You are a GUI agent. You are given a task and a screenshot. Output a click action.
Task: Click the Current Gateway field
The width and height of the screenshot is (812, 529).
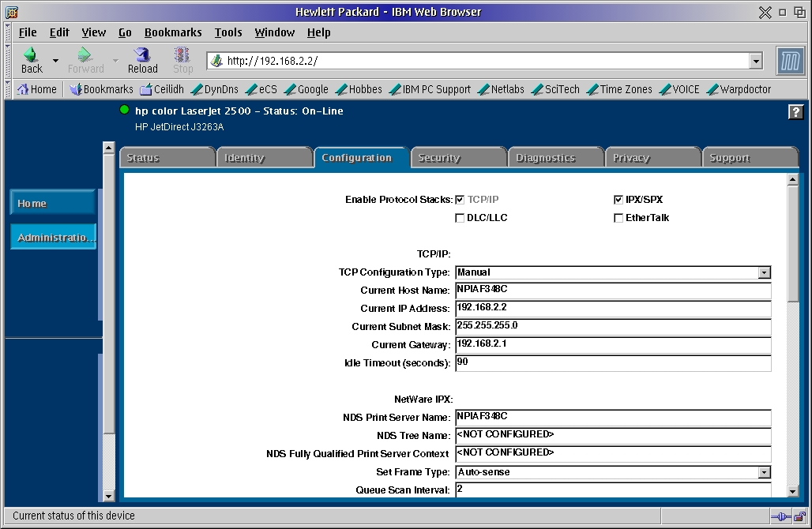pos(613,345)
